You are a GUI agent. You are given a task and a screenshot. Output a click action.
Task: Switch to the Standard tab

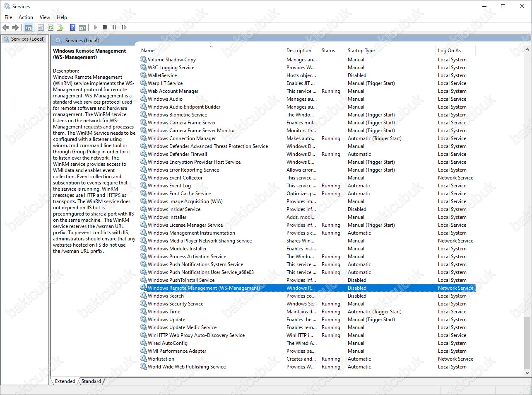(x=91, y=381)
